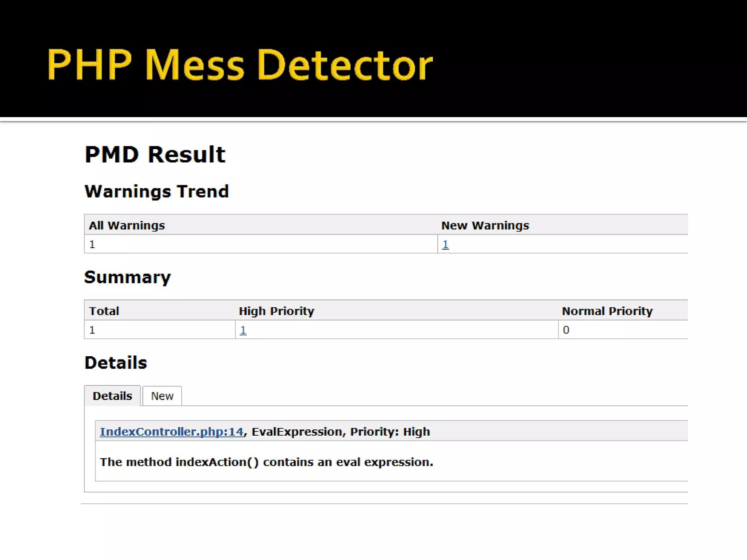This screenshot has height=560, width=747.
Task: Select the Details tab
Action: pyautogui.click(x=112, y=396)
